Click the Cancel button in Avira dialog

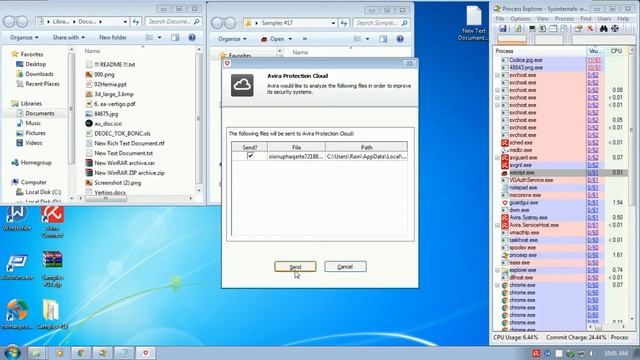(345, 267)
